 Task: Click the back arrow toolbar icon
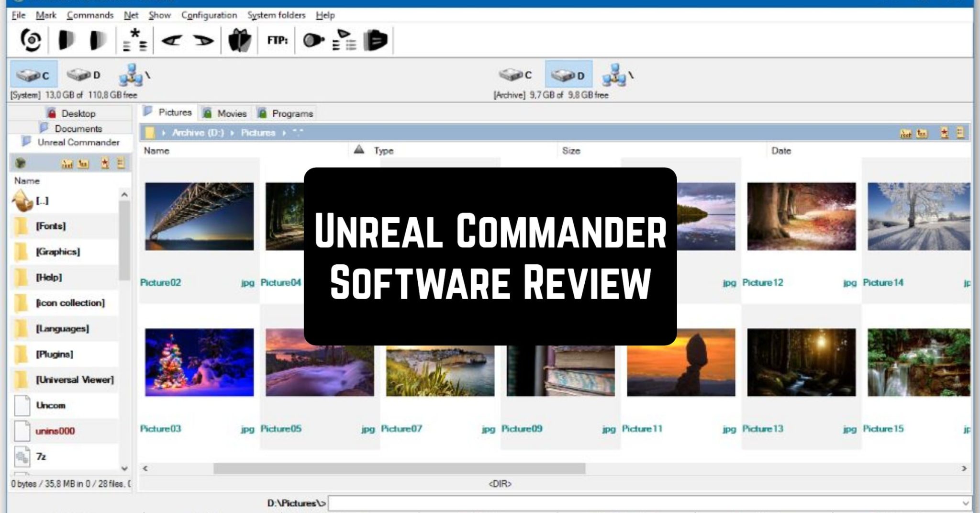(x=171, y=41)
